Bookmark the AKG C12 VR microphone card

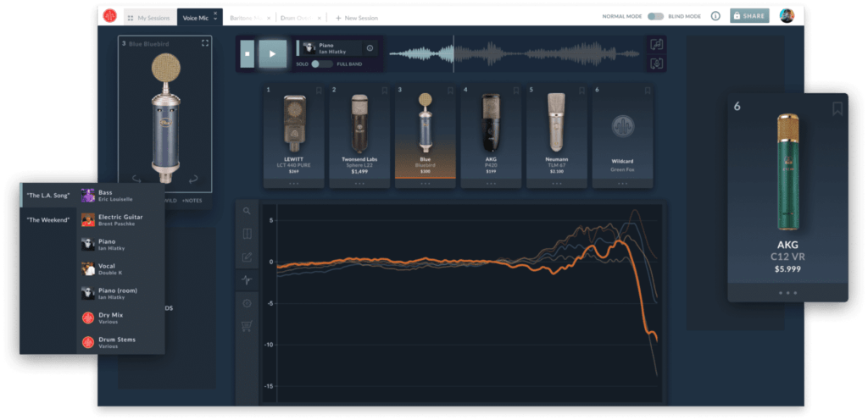point(837,108)
